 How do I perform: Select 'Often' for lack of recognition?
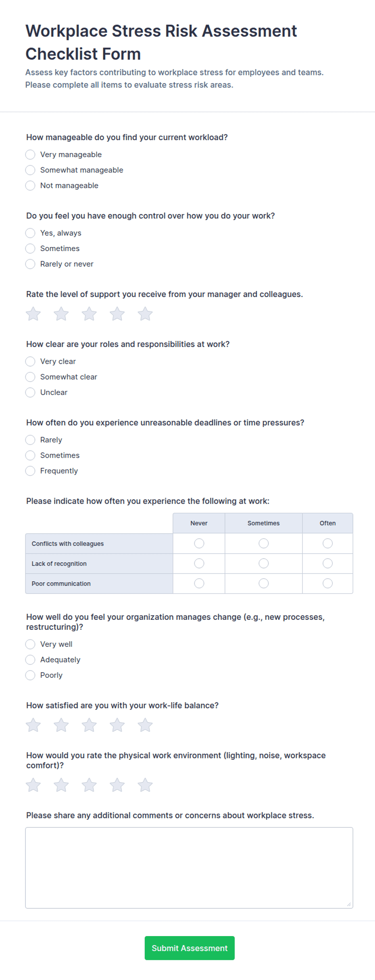(327, 563)
